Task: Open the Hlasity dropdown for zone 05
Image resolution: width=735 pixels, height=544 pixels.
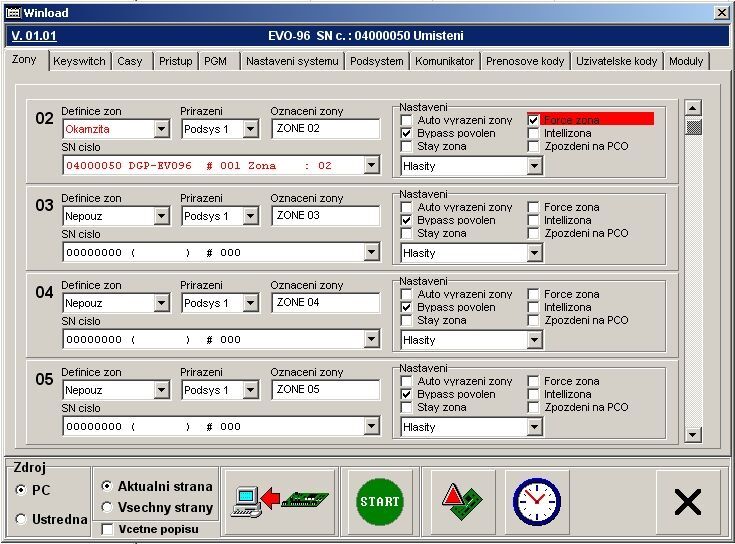Action: click(534, 427)
